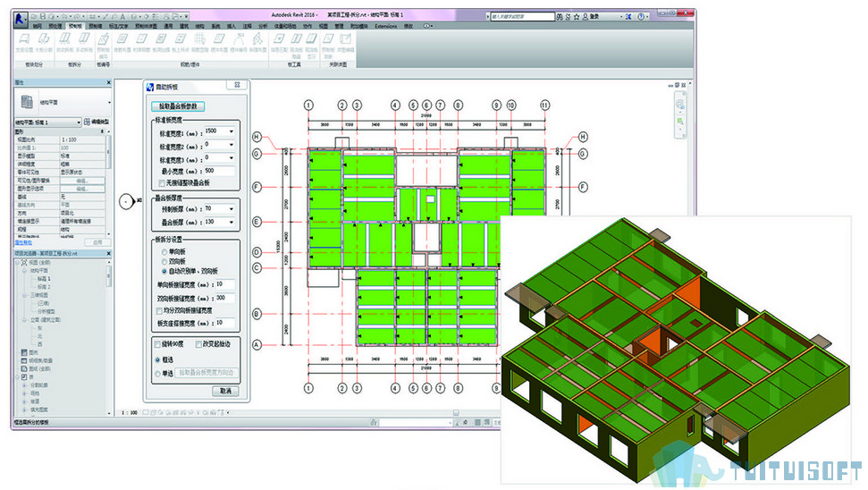
Task: Click the 手动拆板 ribbon icon
Action: click(84, 39)
